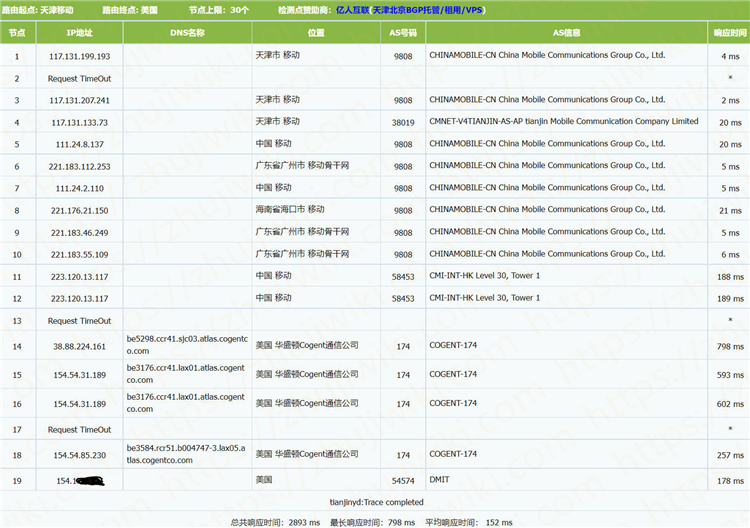Select IP address 221.176.21.150
750x528 pixels.
[x=79, y=210]
